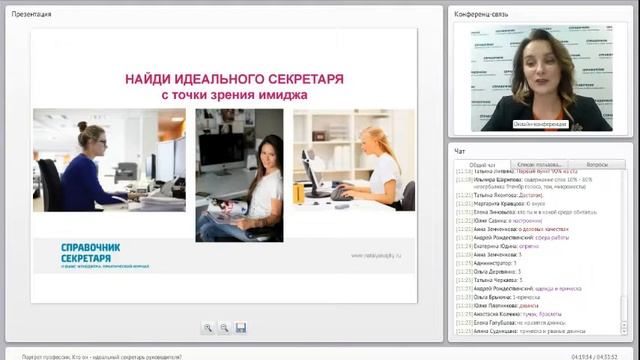Click the middle photo of the brunette with a magazine

(x=239, y=175)
